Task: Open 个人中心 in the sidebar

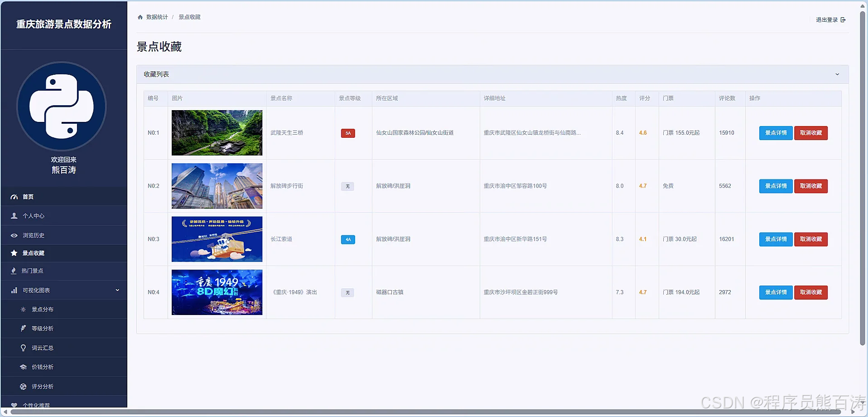Action: pyautogui.click(x=64, y=216)
